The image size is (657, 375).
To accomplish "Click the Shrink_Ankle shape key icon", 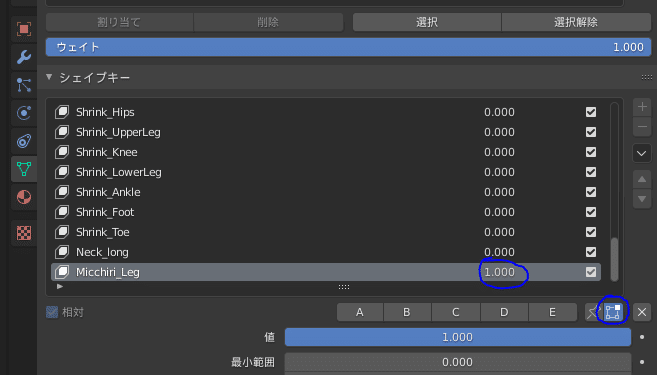I will [x=62, y=192].
